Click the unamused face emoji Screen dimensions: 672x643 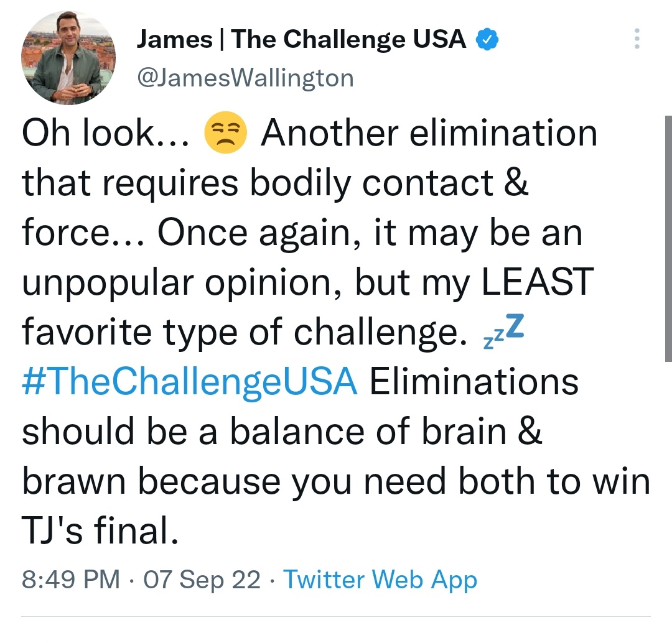tap(225, 132)
